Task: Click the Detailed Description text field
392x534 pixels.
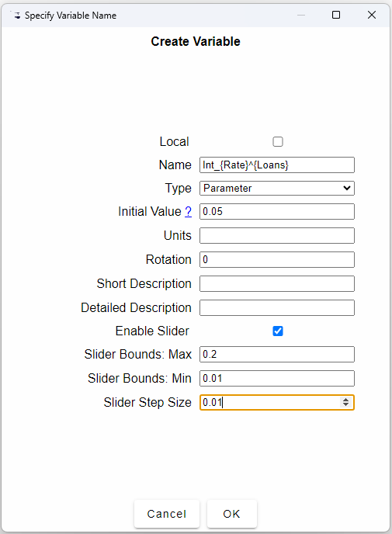Action: point(277,307)
